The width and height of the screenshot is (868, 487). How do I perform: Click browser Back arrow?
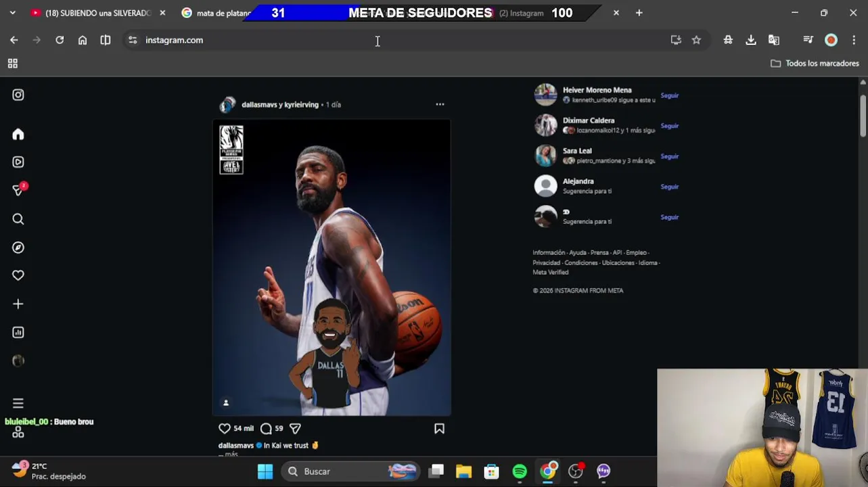point(14,40)
